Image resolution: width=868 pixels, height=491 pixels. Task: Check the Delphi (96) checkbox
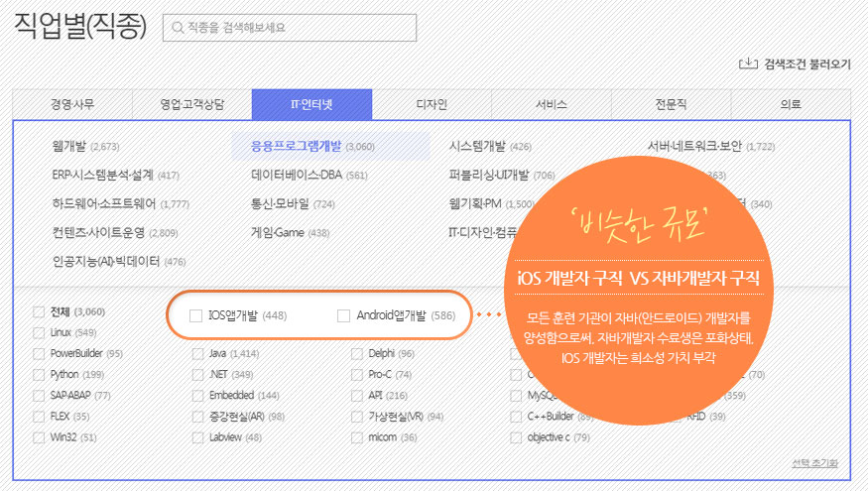point(357,354)
